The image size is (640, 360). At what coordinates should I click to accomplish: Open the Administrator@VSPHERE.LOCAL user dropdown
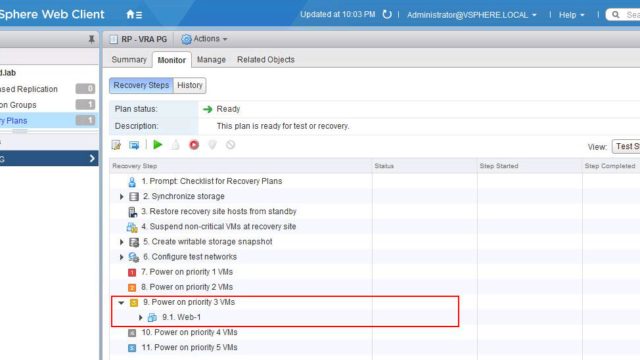click(x=471, y=15)
